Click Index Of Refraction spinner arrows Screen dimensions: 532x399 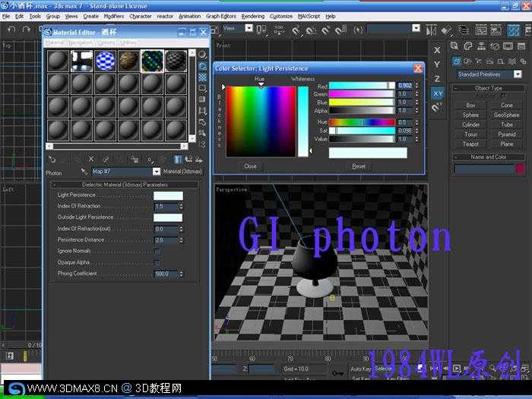pyautogui.click(x=181, y=206)
